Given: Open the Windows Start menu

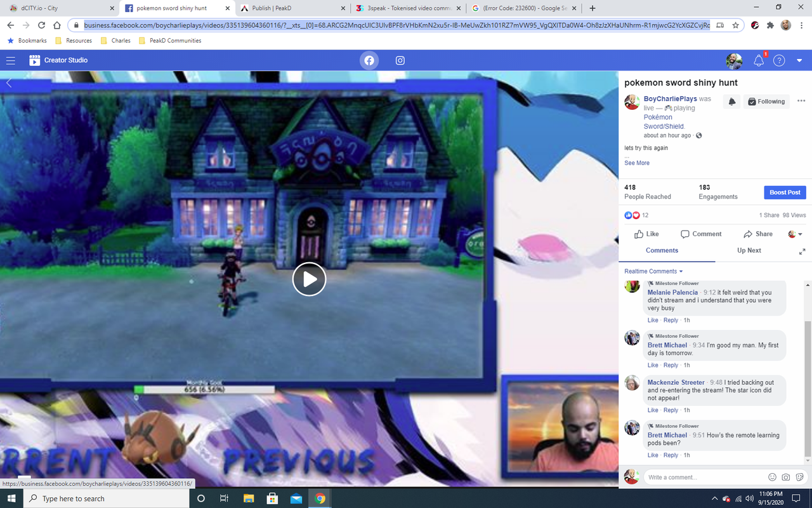Looking at the screenshot, I should pyautogui.click(x=12, y=498).
